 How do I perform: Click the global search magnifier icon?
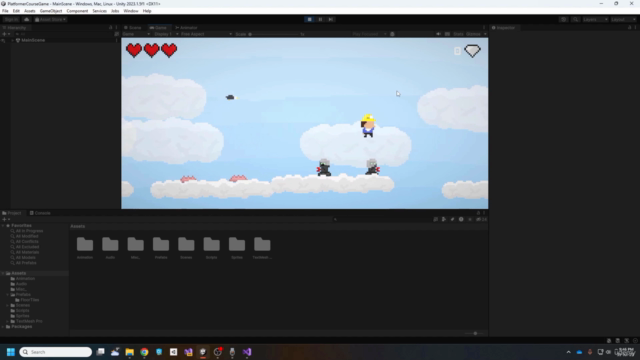575,19
